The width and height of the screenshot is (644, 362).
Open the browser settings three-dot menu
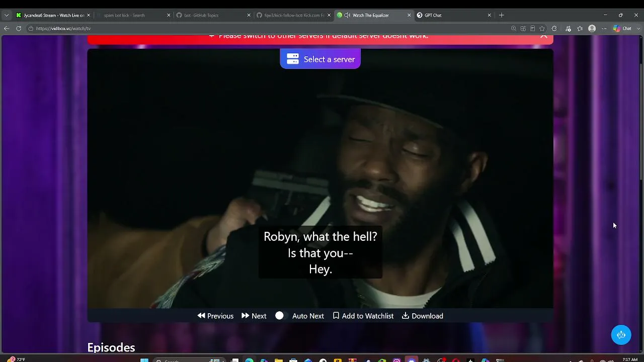tap(604, 29)
